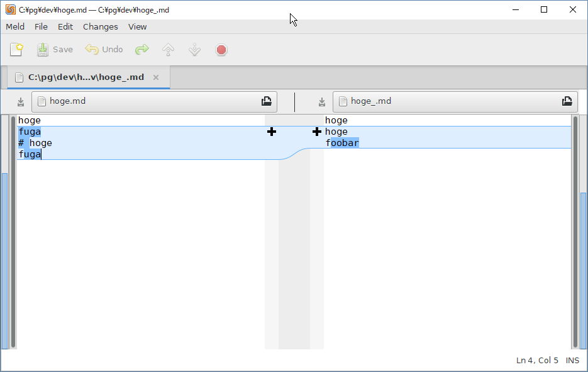Viewport: 588px width, 372px height.
Task: Open the Changes menu
Action: (x=100, y=26)
